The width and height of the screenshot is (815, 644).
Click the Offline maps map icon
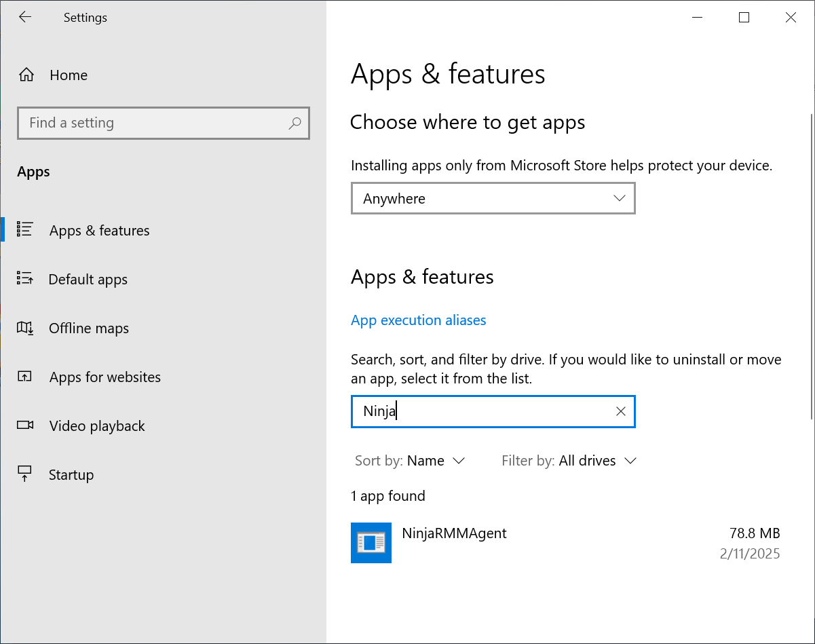[x=25, y=328]
